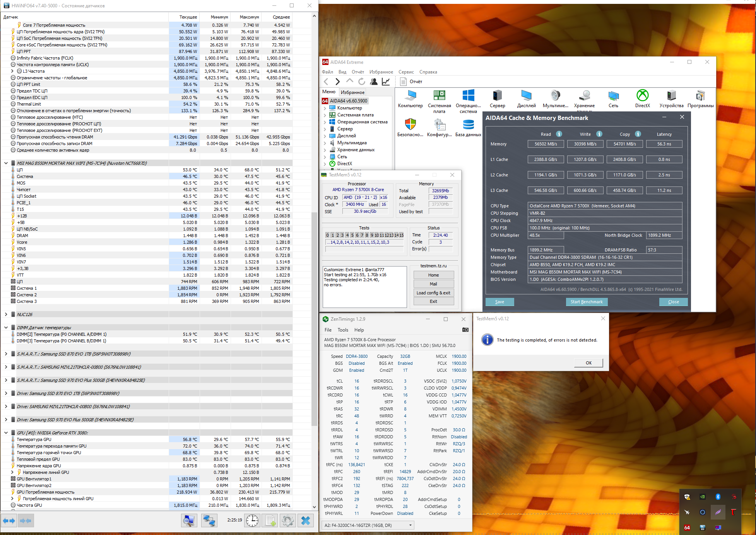756x535 pixels.
Task: Switch to Избранное tab in AIDA64
Action: pos(352,92)
